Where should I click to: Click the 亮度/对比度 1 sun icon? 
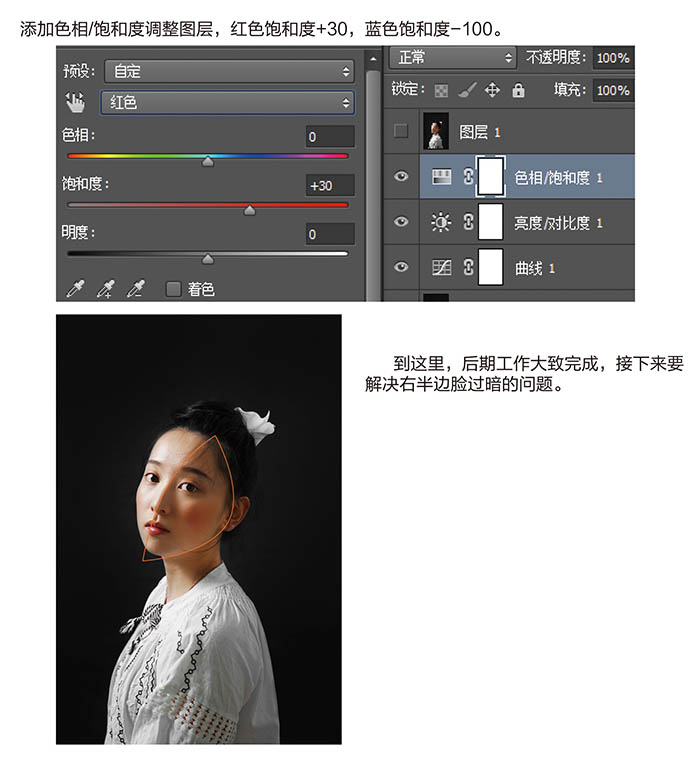point(441,222)
